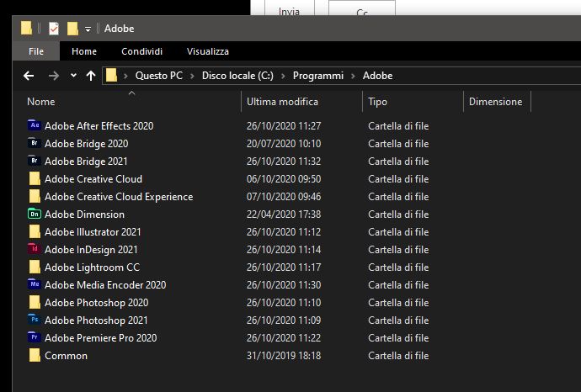
Task: Open the recent locations dropdown arrow
Action: coord(73,76)
